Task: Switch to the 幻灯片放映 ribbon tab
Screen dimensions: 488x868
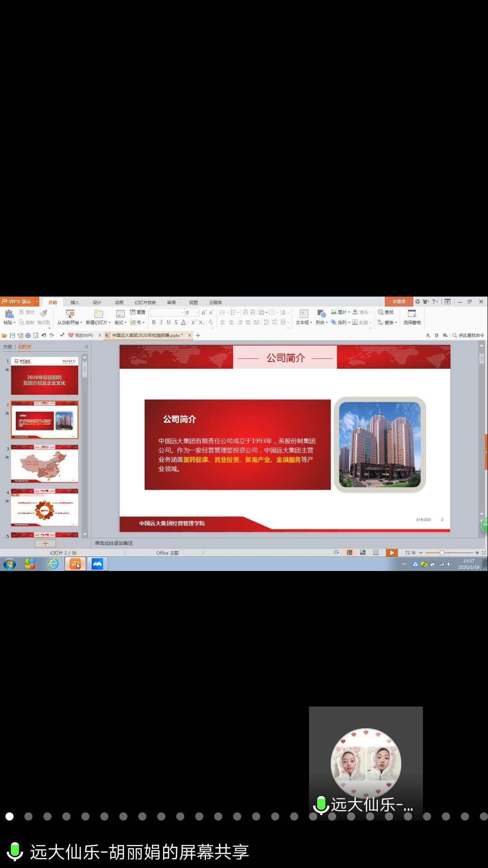Action: click(145, 302)
